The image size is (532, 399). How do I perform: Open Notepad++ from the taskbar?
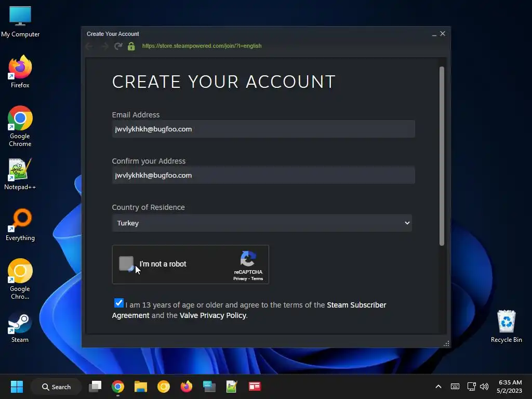pos(232,387)
